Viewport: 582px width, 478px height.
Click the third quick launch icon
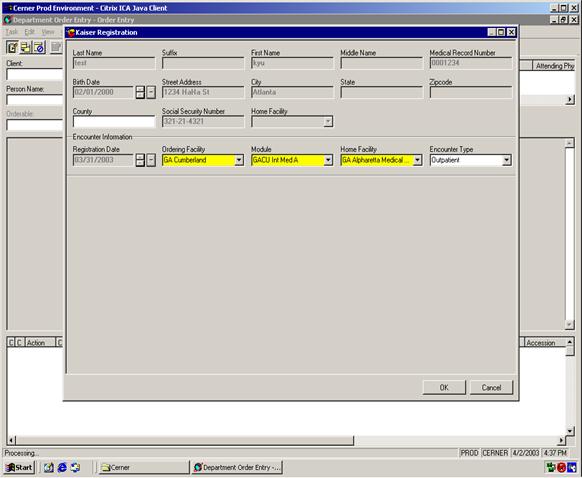coord(75,468)
